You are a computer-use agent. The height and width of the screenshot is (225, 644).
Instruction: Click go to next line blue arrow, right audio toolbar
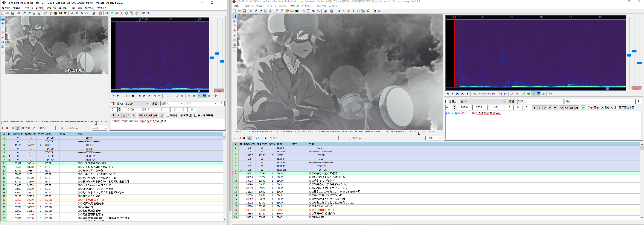pos(517,94)
